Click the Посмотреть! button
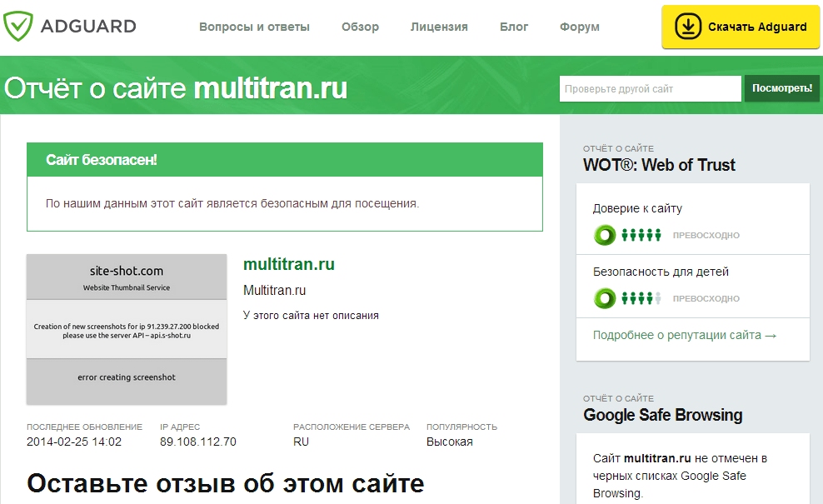The width and height of the screenshot is (823, 504). point(782,88)
